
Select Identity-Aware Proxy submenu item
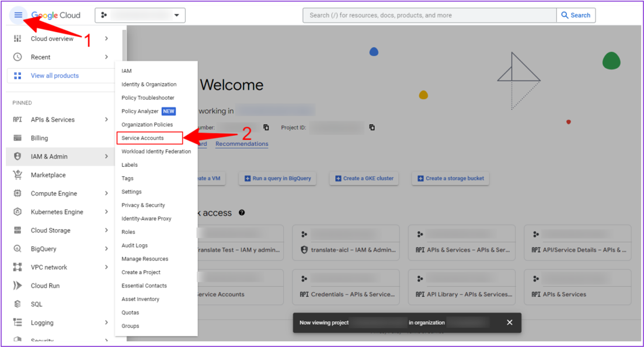click(146, 219)
